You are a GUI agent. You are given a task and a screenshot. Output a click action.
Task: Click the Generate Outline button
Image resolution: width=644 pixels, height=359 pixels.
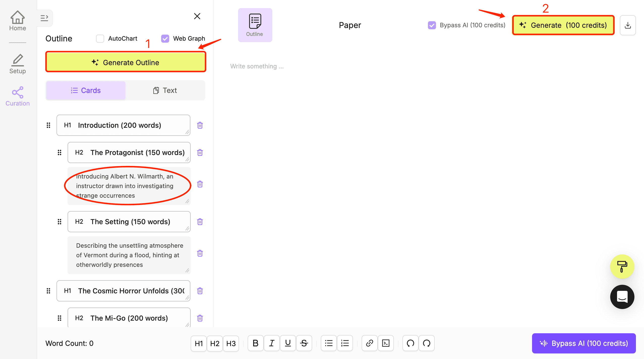(126, 62)
